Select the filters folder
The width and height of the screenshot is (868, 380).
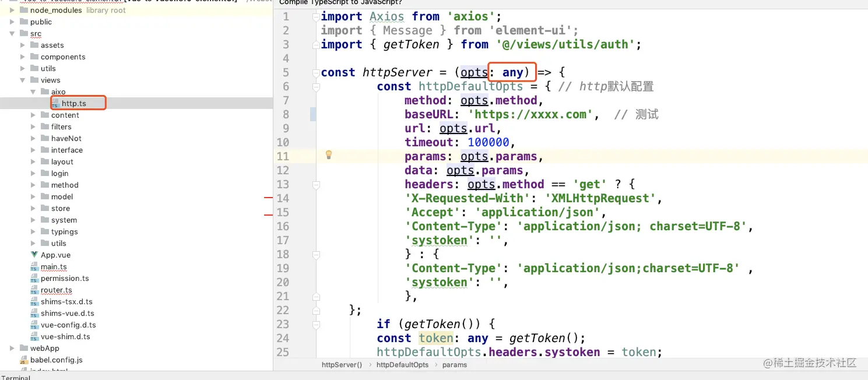point(61,126)
